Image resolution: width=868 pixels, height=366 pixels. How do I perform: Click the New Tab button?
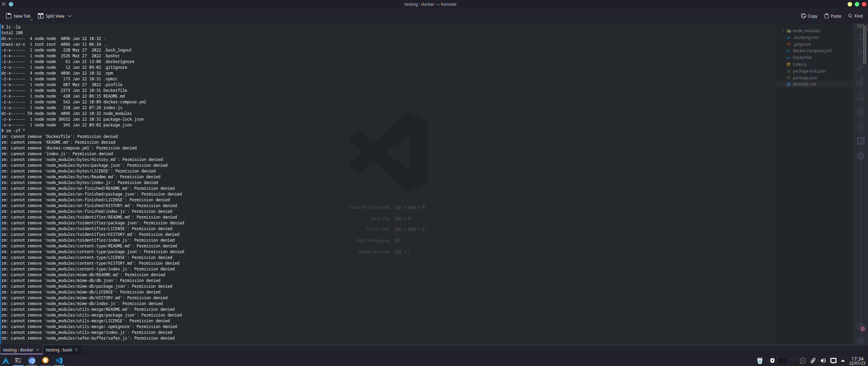[x=18, y=16]
